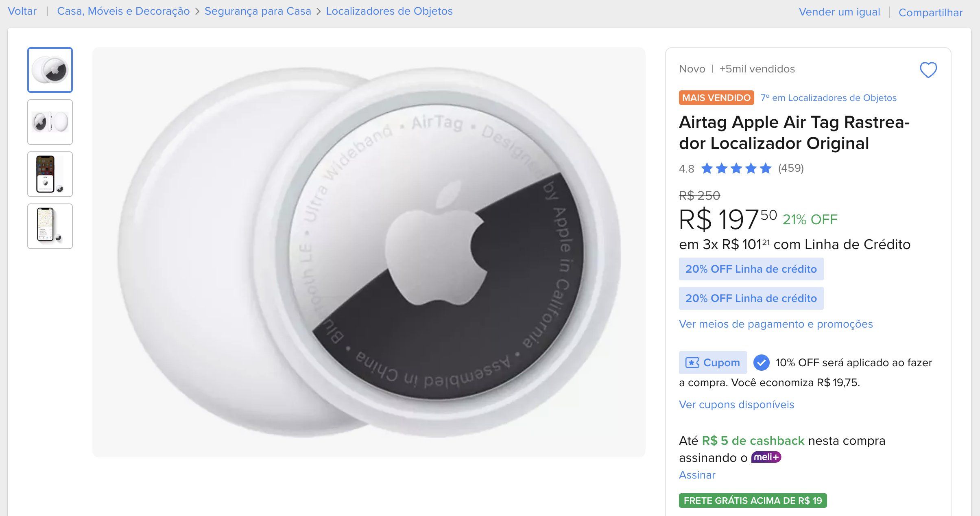980x516 pixels.
Task: Select the second thumbnail with two AirTags
Action: coord(50,122)
